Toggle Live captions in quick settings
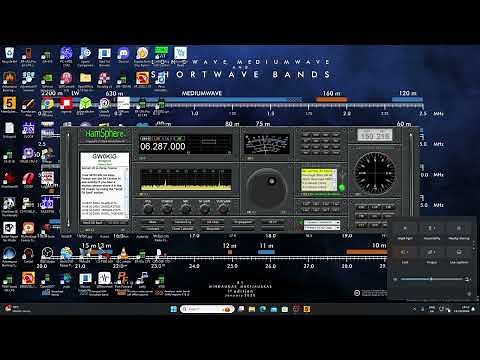480x360 pixels. coord(459,252)
